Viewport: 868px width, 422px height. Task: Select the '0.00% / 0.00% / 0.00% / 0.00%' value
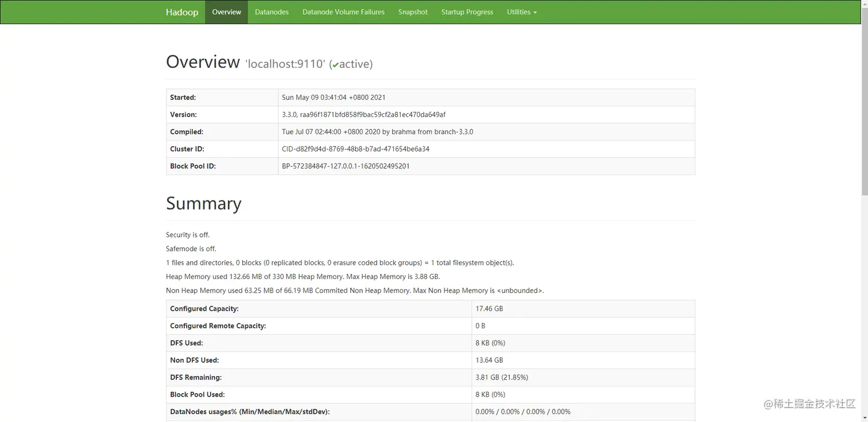[x=523, y=412]
